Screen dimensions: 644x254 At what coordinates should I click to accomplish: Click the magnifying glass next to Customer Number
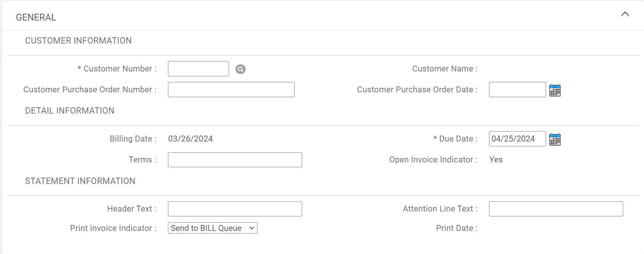[240, 69]
